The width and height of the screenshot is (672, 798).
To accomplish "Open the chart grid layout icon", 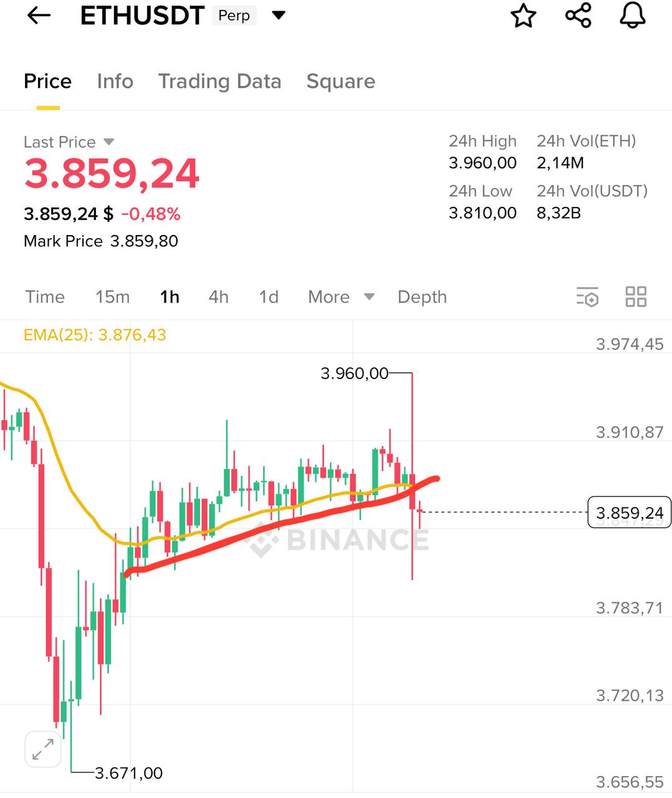I will click(x=636, y=297).
